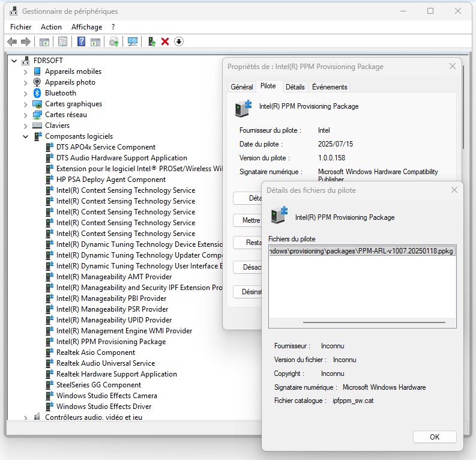Viewport: 476px width, 460px height.
Task: Click scan for hardware changes monitor icon
Action: click(133, 41)
